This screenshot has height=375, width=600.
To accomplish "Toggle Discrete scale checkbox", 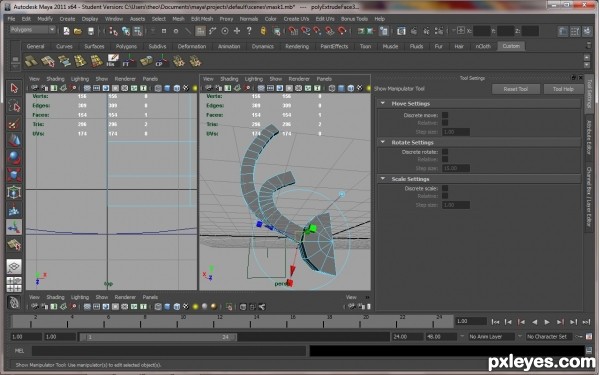I will 445,188.
